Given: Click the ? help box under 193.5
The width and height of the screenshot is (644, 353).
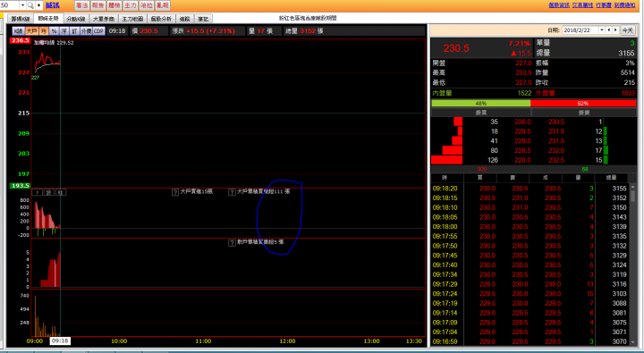Looking at the screenshot, I should point(37,192).
